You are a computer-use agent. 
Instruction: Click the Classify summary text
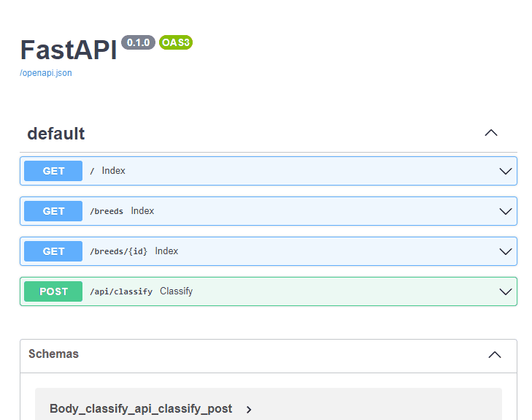[x=177, y=291]
